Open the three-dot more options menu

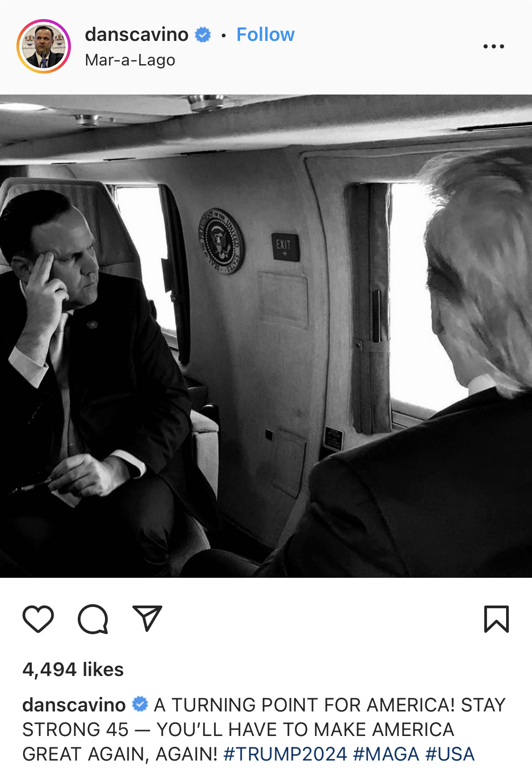(x=494, y=46)
